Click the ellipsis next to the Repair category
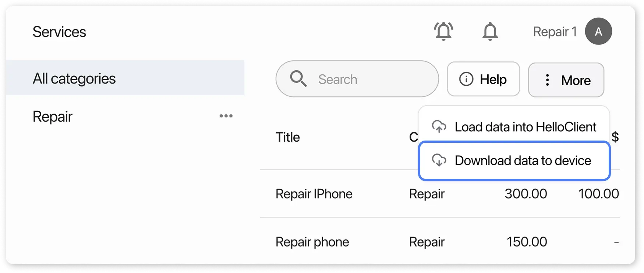 click(226, 116)
